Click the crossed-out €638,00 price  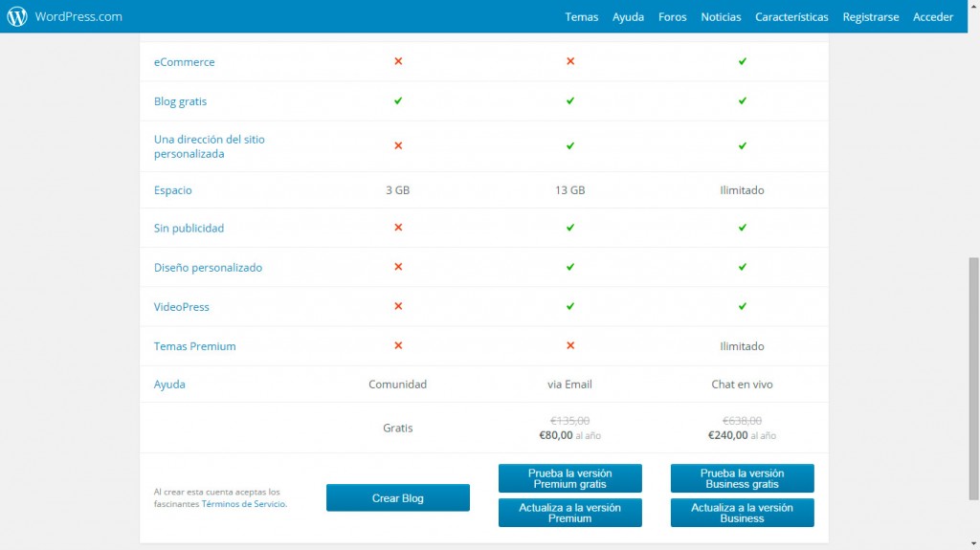[742, 421]
